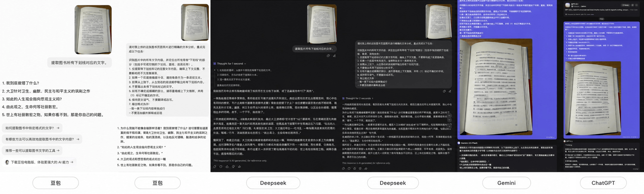Click 豆包 label below the follow-up suggestion chips
Image resolution: width=644 pixels, height=194 pixels.
[56, 183]
